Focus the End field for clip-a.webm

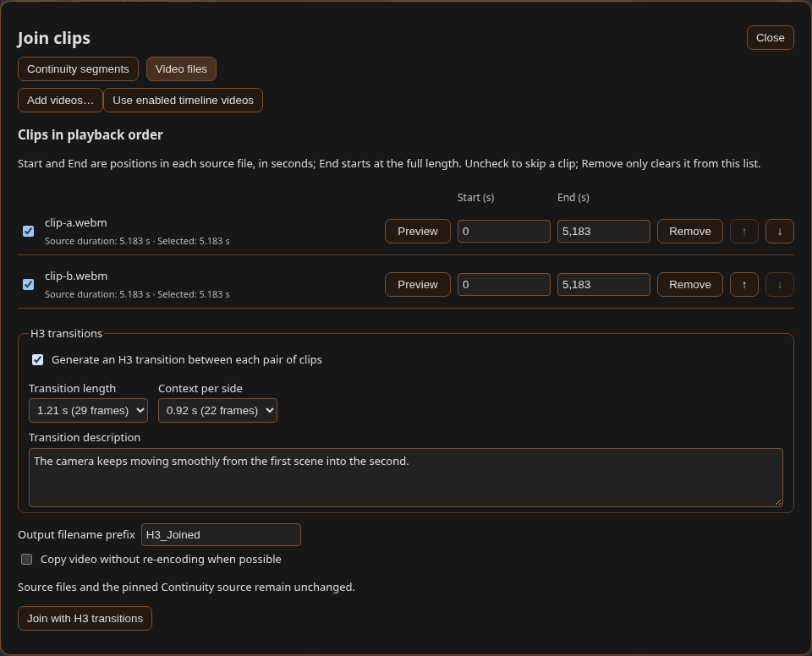[x=604, y=232]
